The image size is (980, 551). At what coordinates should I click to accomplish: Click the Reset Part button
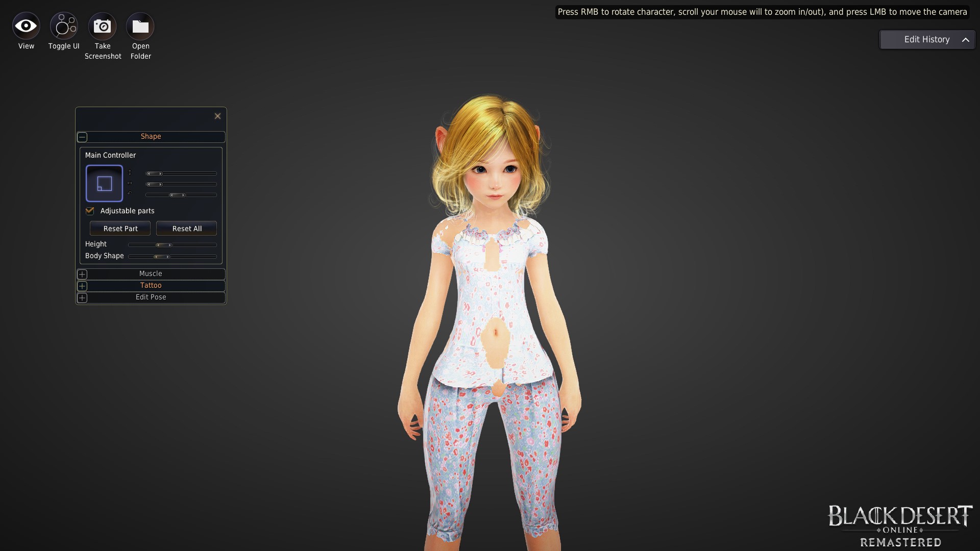point(120,229)
